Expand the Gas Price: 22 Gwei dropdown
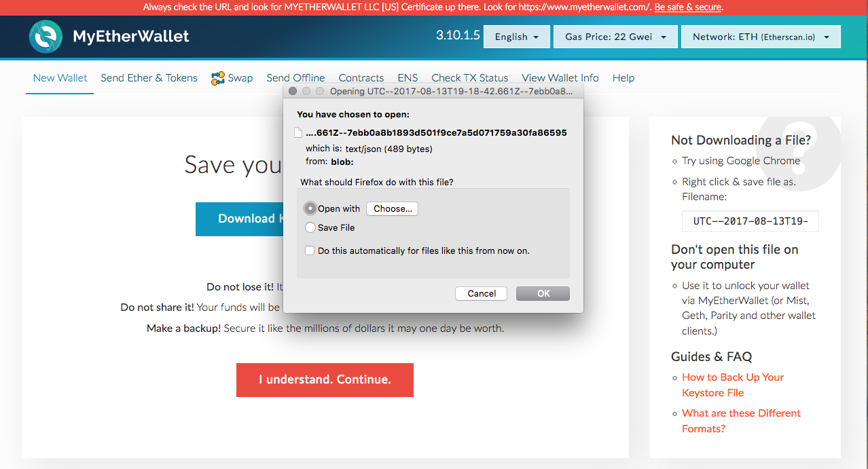The height and width of the screenshot is (469, 868). tap(616, 37)
